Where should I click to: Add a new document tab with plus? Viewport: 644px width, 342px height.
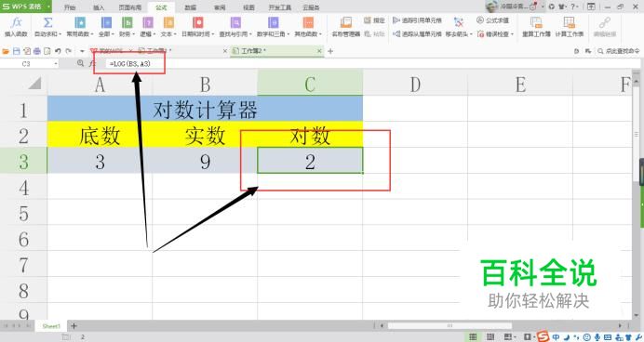pyautogui.click(x=330, y=51)
